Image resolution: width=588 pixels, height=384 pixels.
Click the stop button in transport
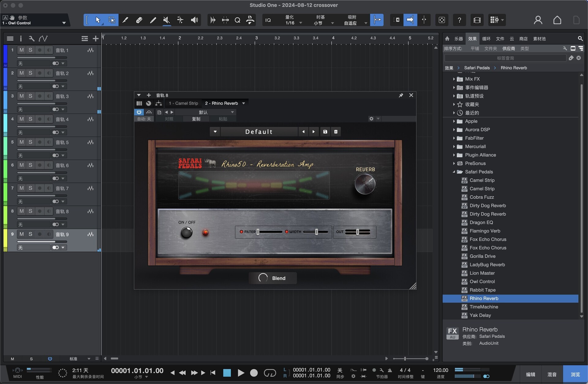point(227,373)
